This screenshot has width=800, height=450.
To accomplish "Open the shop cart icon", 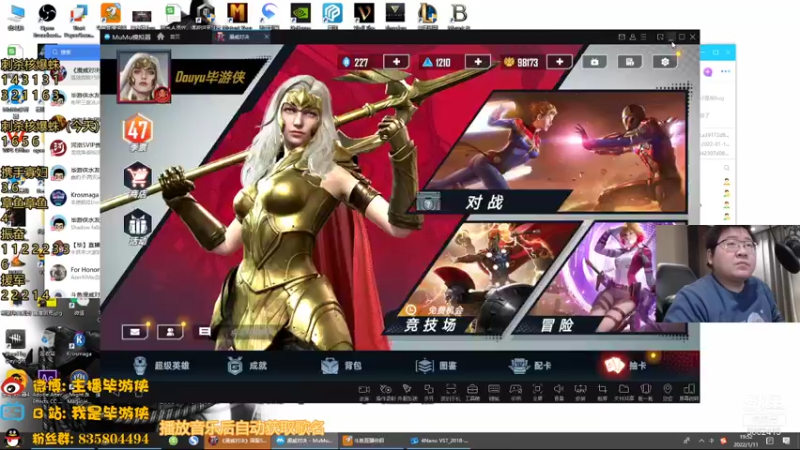I will 138,180.
